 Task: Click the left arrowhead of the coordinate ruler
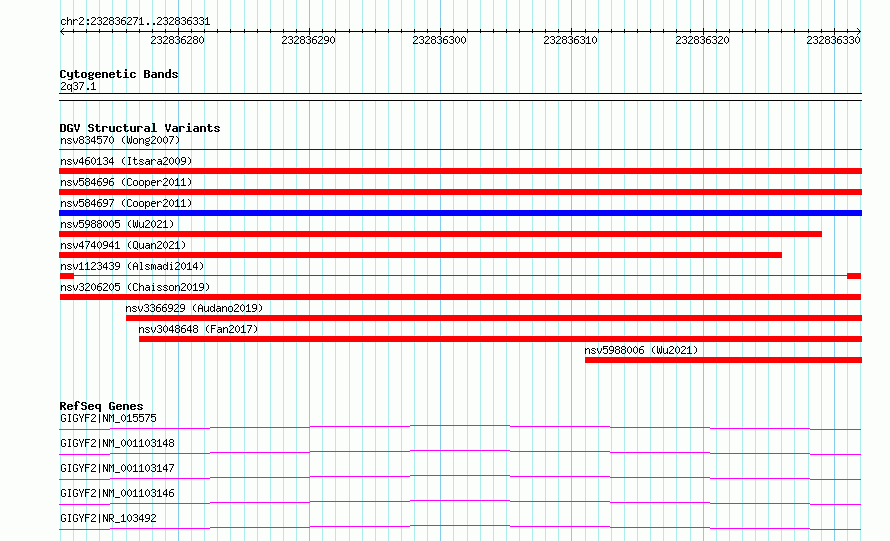62,31
